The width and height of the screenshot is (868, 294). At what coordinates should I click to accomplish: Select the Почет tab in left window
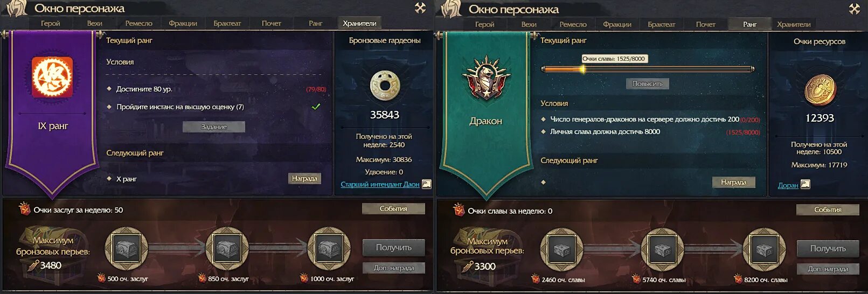click(272, 23)
